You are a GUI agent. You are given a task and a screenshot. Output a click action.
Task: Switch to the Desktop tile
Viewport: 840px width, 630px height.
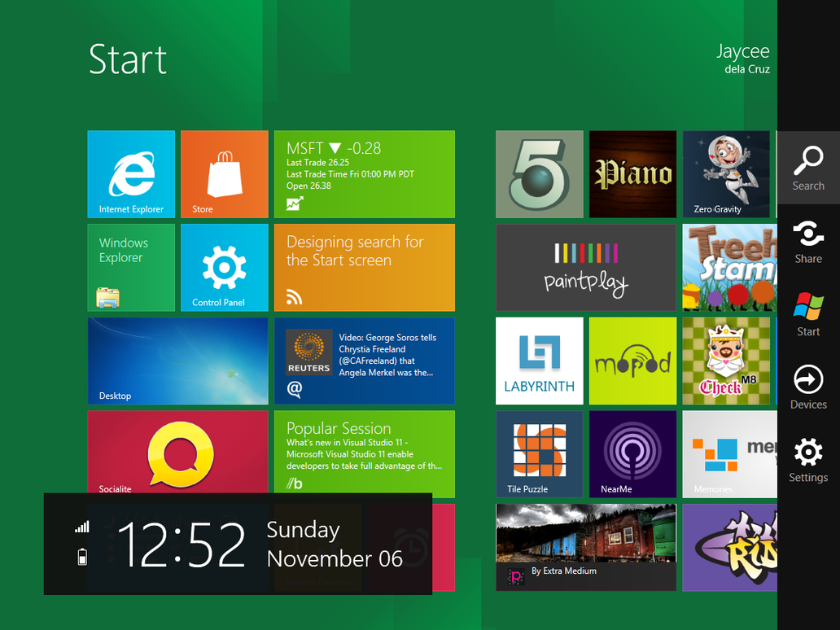178,361
